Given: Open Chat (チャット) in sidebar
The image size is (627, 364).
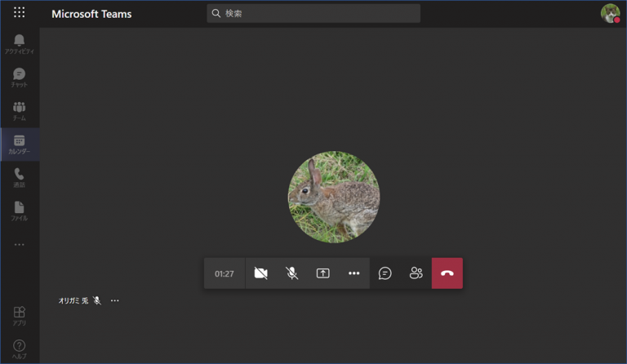Looking at the screenshot, I should (20, 78).
